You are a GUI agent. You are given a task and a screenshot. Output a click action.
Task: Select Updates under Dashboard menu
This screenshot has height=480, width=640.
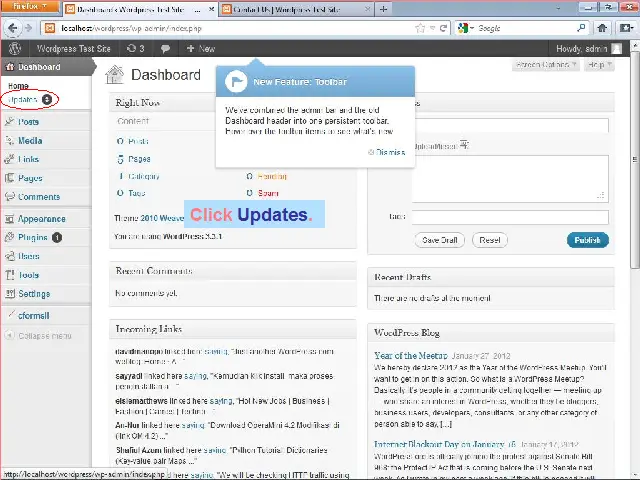click(x=23, y=100)
